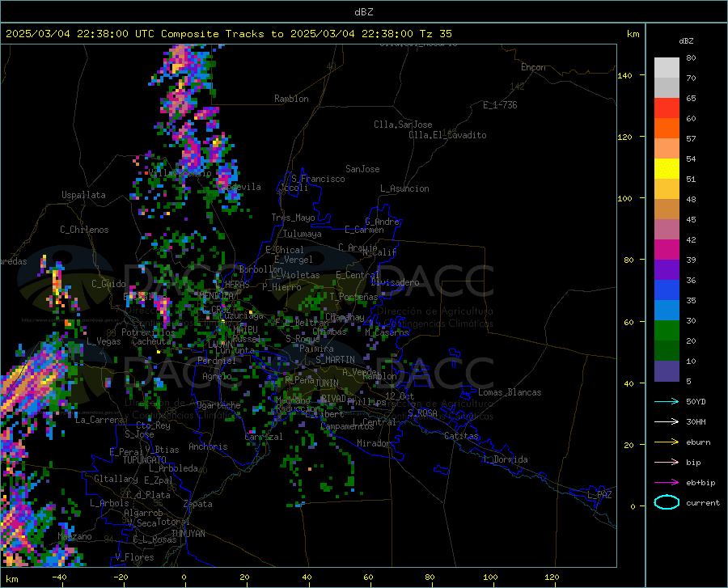
Task: Click the RIVAD map label
Action: click(x=333, y=399)
